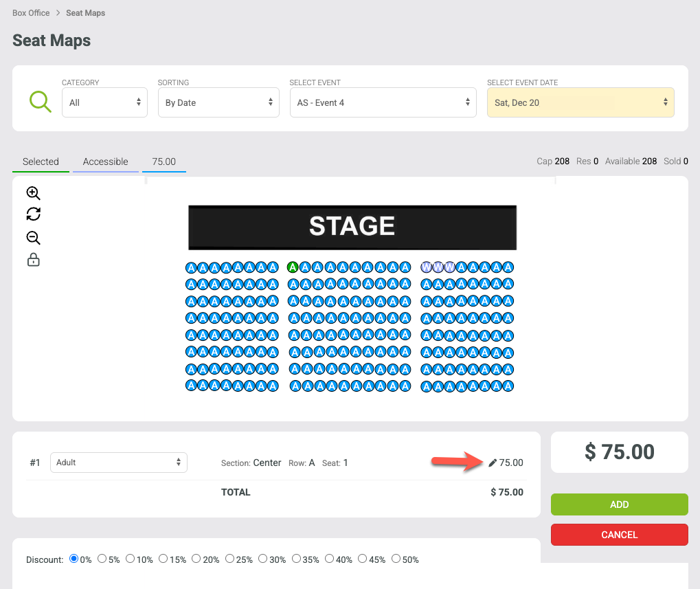Click the green search magnifier icon

click(40, 102)
